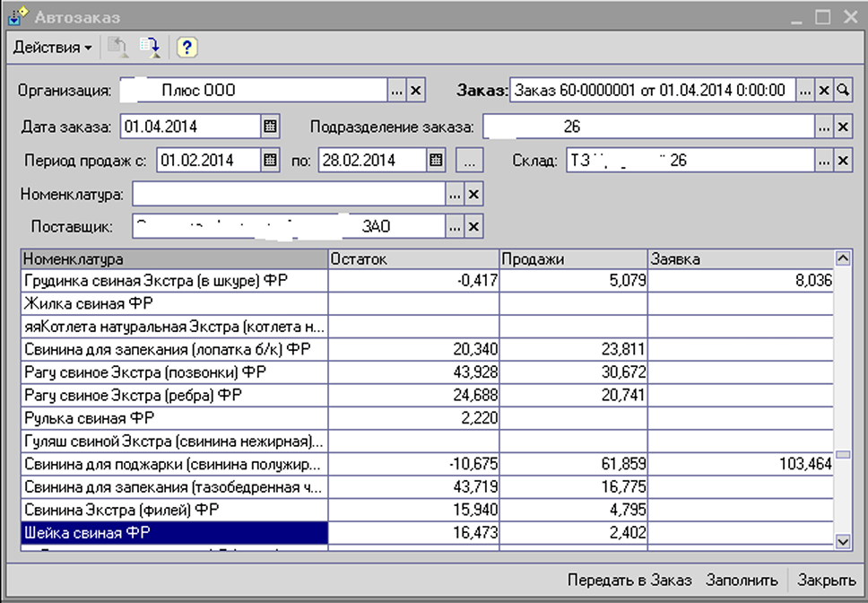Viewport: 868px width, 603px height.
Task: Clear the Подразделение заказа field
Action: tap(843, 127)
